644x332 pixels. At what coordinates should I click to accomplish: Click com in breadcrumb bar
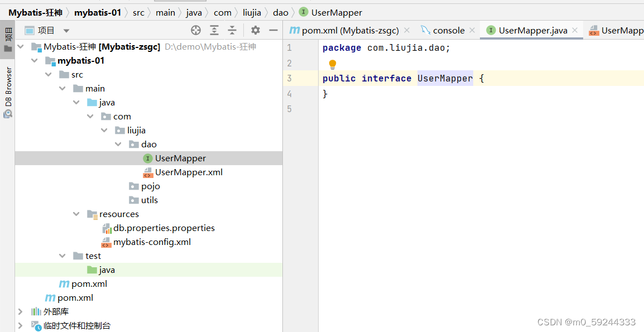223,13
